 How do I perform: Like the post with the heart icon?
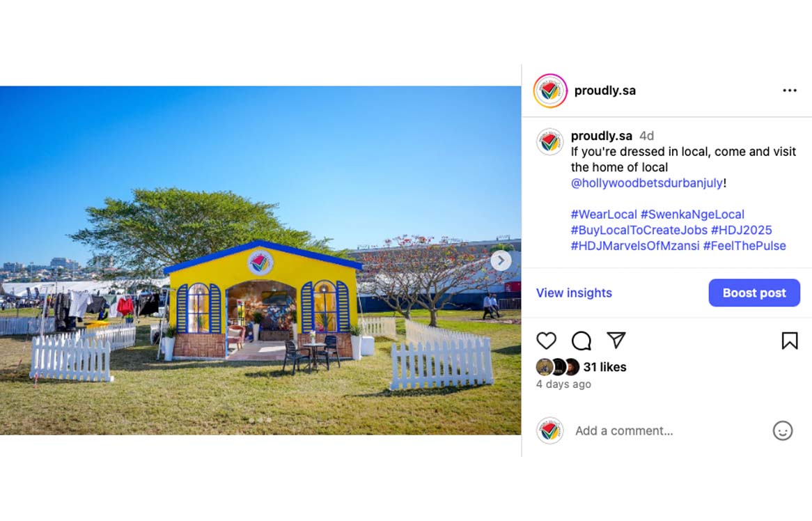[x=547, y=341]
